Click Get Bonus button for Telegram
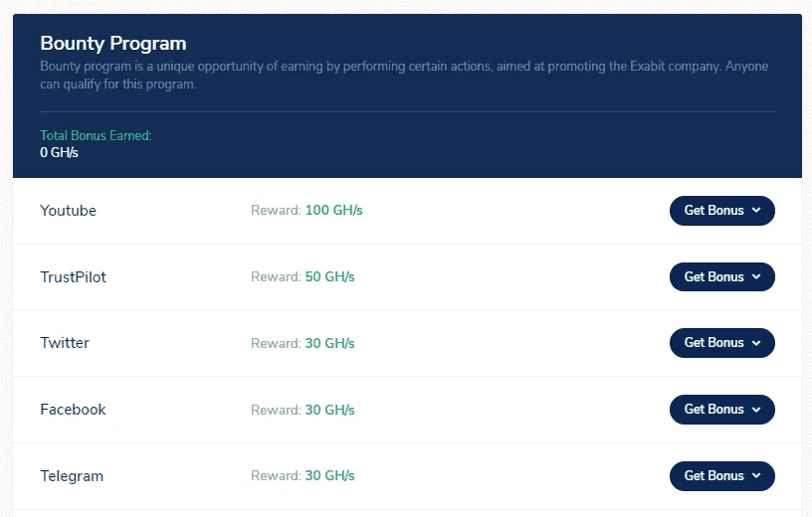 (721, 476)
